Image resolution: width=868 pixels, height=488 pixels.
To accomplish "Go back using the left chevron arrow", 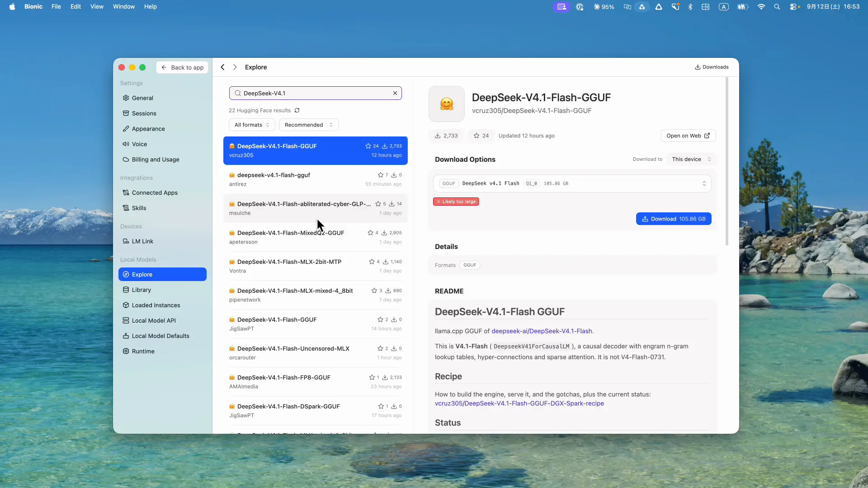I will tap(222, 67).
